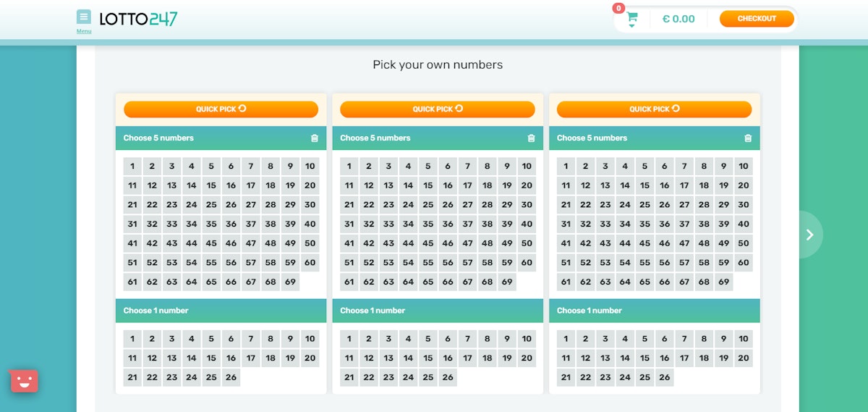Open the hamburger Menu icon
Image resolution: width=868 pixels, height=412 pixels.
coord(84,17)
